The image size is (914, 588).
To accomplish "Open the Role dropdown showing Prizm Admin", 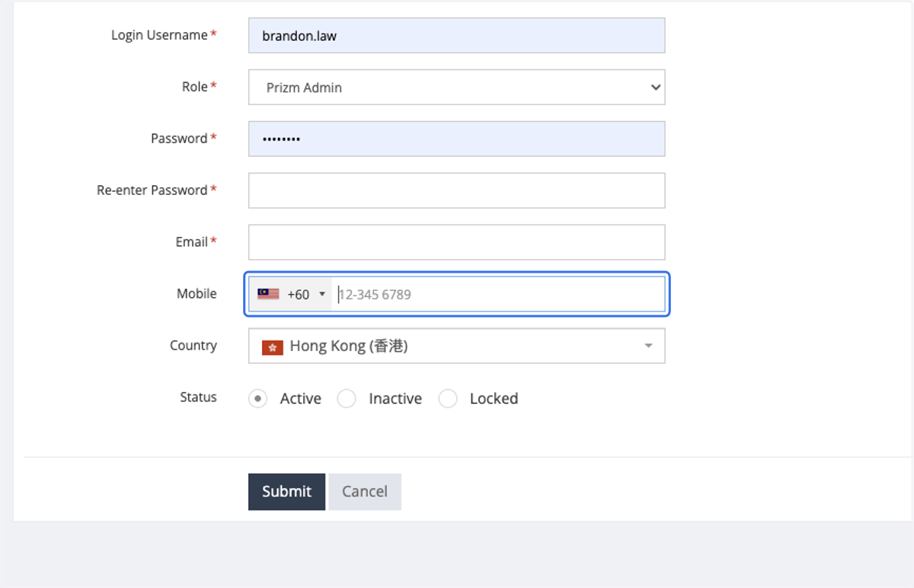I will [x=456, y=87].
